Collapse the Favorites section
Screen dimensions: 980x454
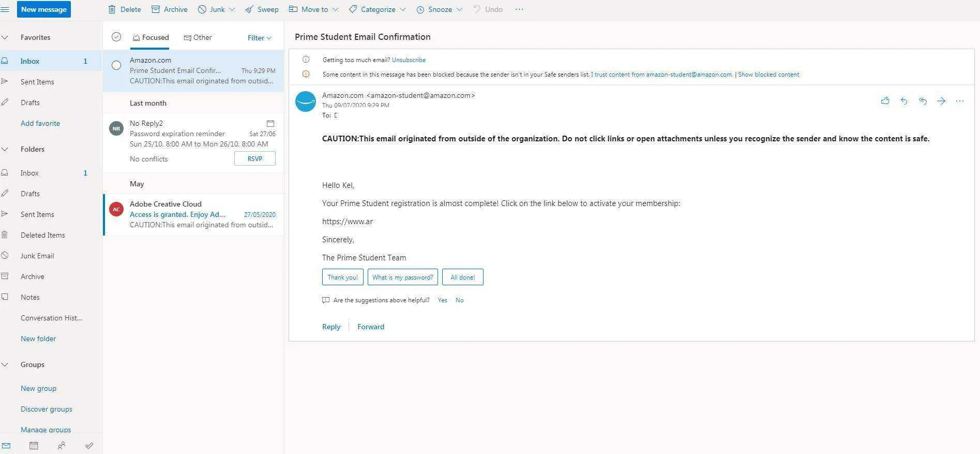pos(5,37)
